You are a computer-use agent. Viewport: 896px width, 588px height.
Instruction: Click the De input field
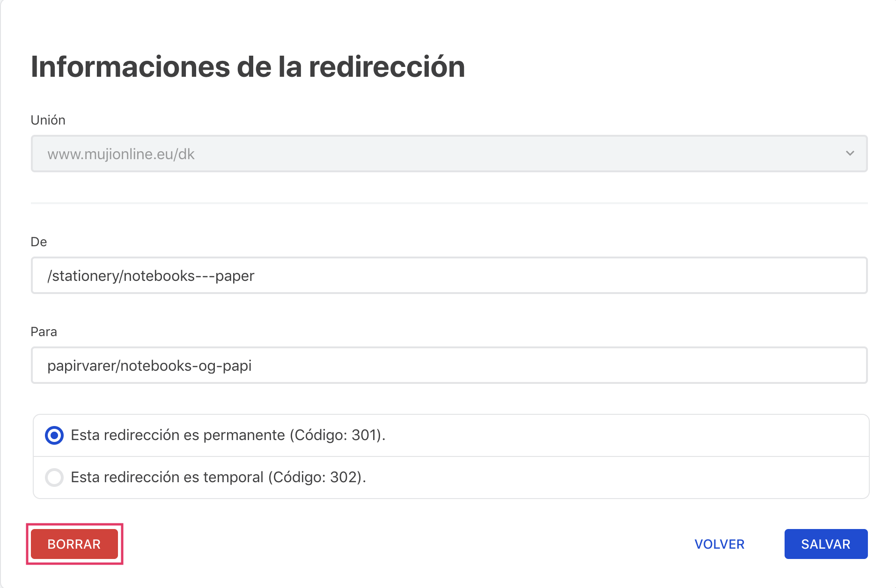pyautogui.click(x=448, y=275)
